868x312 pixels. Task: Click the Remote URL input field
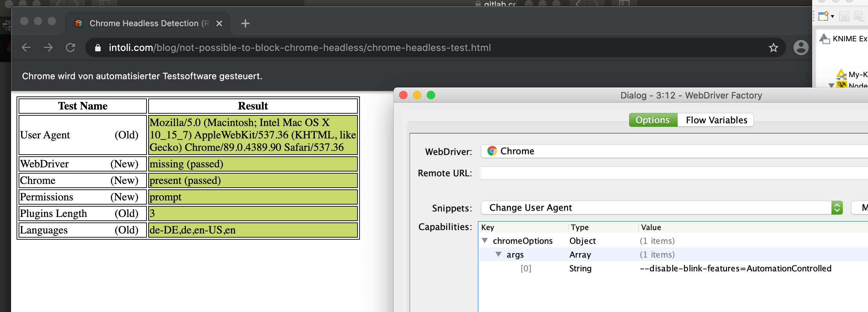point(672,173)
